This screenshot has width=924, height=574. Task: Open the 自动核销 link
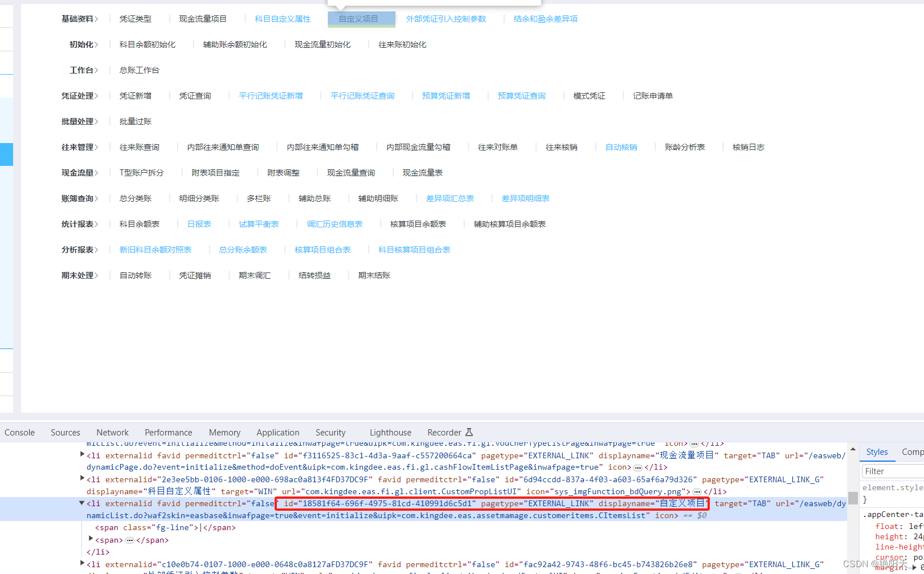tap(621, 146)
